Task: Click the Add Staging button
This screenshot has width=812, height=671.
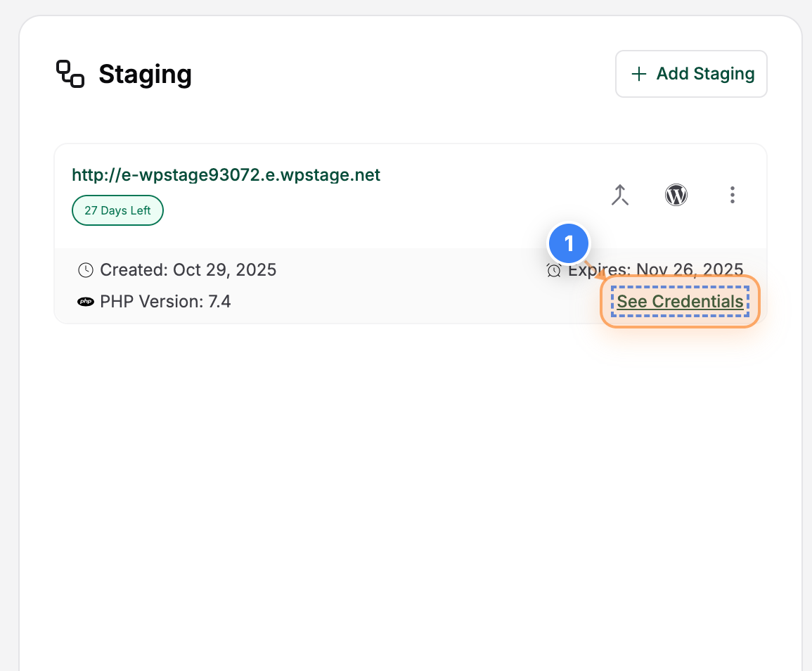Action: coord(690,73)
